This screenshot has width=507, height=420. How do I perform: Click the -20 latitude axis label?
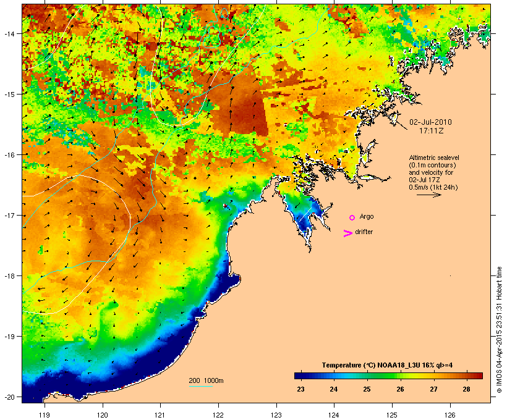(x=9, y=397)
